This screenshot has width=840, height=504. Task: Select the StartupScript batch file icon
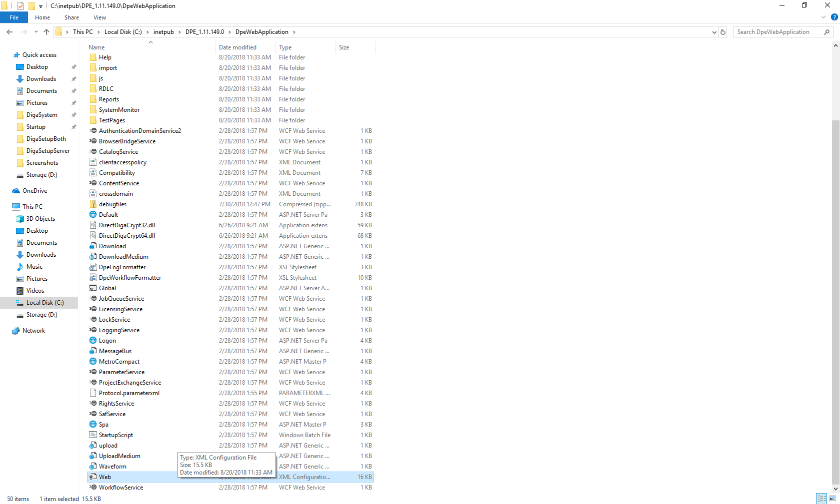(x=93, y=435)
